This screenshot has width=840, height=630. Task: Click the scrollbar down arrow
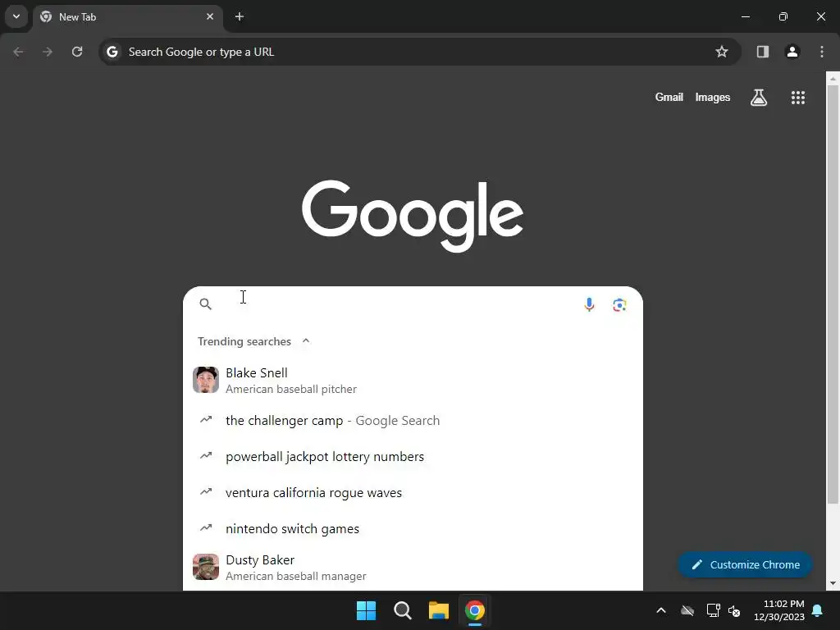[x=833, y=583]
